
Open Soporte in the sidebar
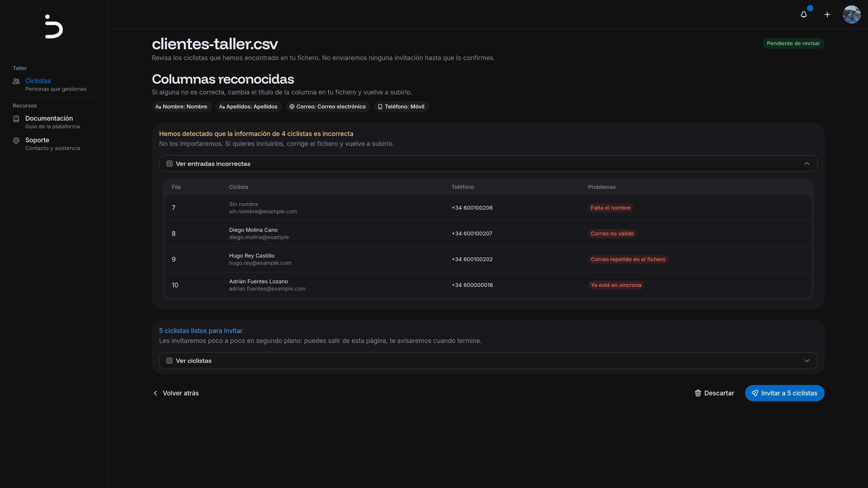[x=54, y=144]
